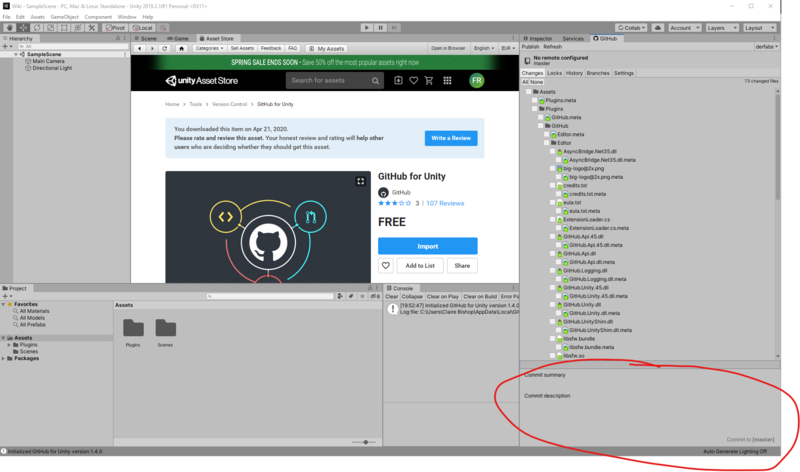Viewport: 800px width, 472px height.
Task: Check the Assets folder checkbox in Changes
Action: click(529, 91)
